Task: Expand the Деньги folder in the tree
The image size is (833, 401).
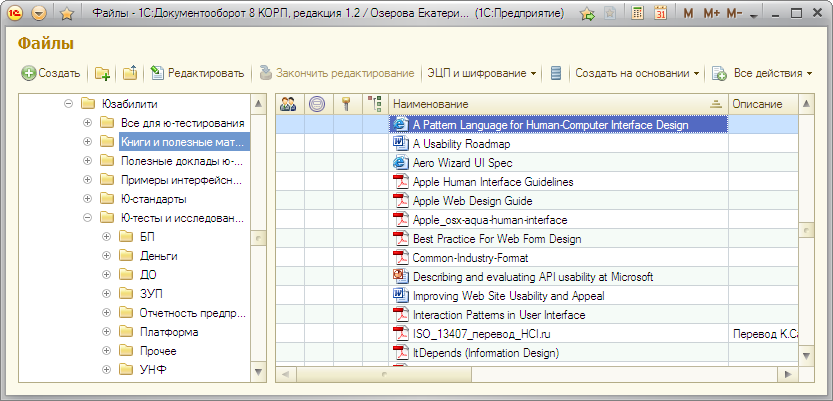Action: pyautogui.click(x=106, y=256)
